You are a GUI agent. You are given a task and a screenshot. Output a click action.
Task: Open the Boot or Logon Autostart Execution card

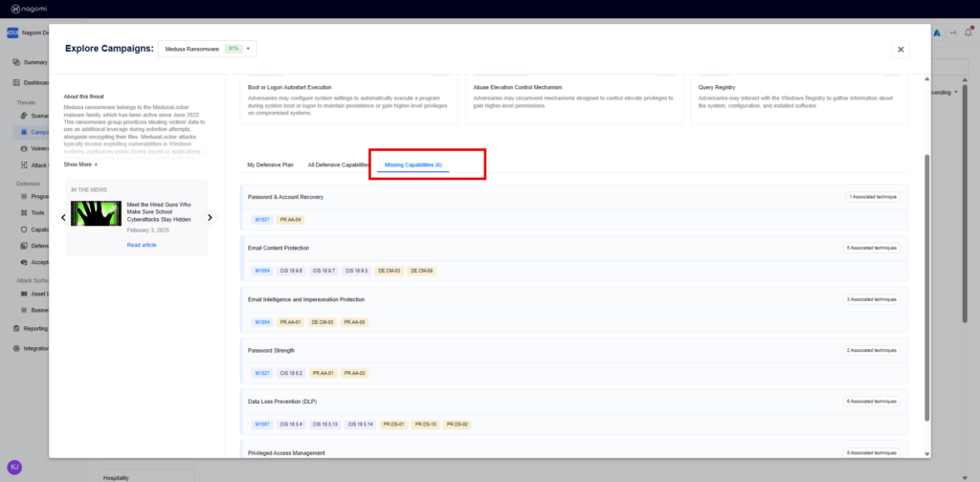tap(348, 99)
